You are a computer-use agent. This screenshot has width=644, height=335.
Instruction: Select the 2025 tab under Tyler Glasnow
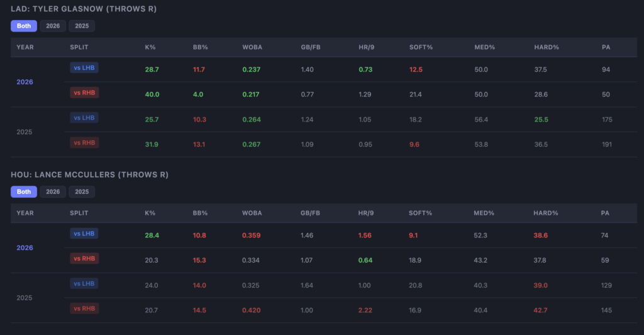click(x=82, y=26)
